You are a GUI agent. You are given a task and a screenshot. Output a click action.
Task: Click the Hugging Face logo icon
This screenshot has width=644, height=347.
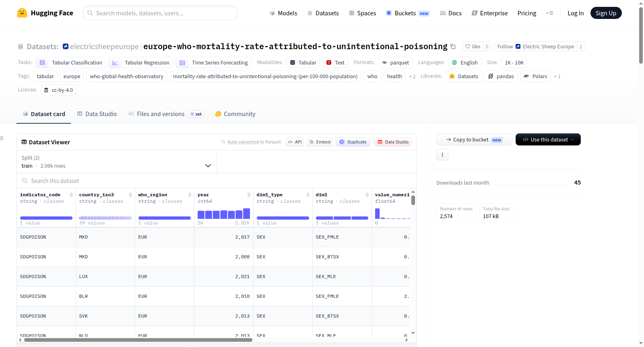point(22,13)
